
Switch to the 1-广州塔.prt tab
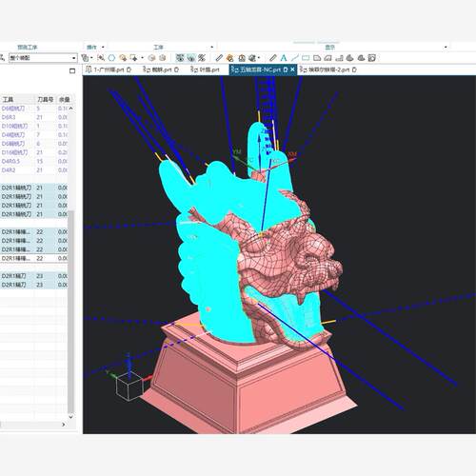coord(109,69)
